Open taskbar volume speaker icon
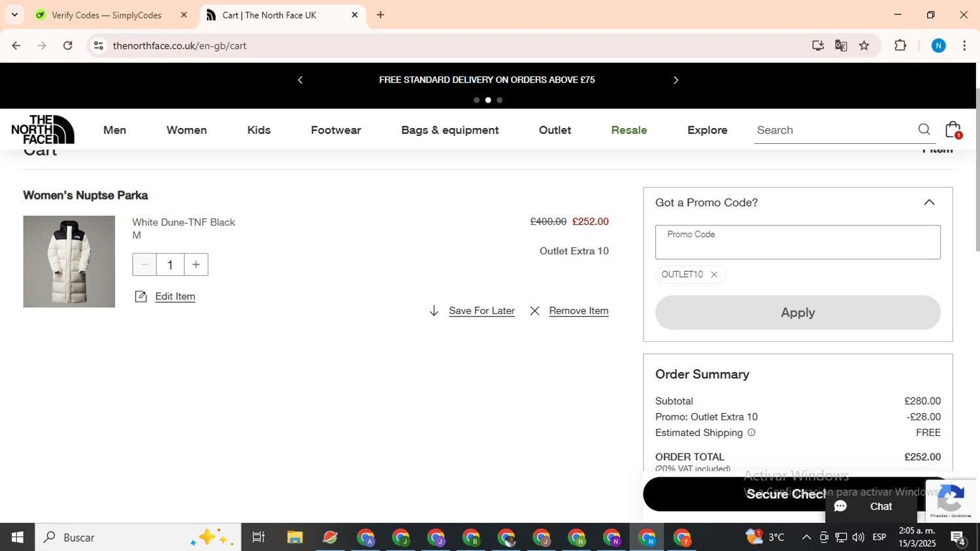The image size is (980, 551). coord(858,537)
